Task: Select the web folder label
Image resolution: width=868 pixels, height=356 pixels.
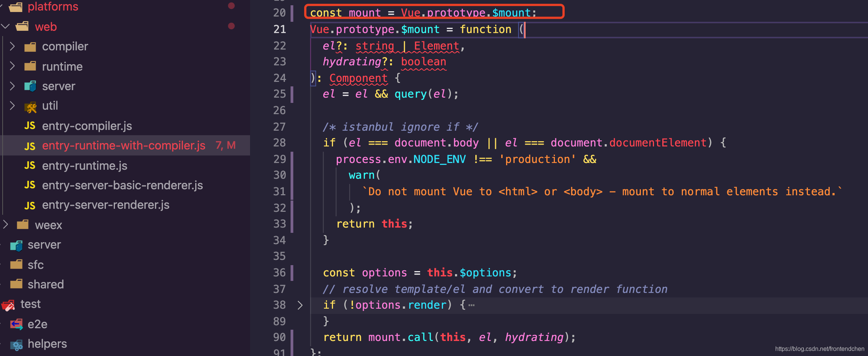Action: (x=46, y=27)
